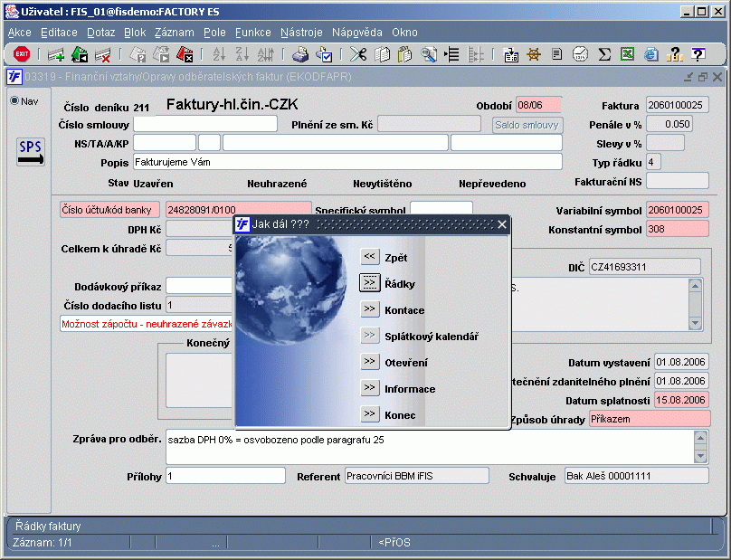The height and width of the screenshot is (560, 731).
Task: Click the Popis input field
Action: [347, 162]
